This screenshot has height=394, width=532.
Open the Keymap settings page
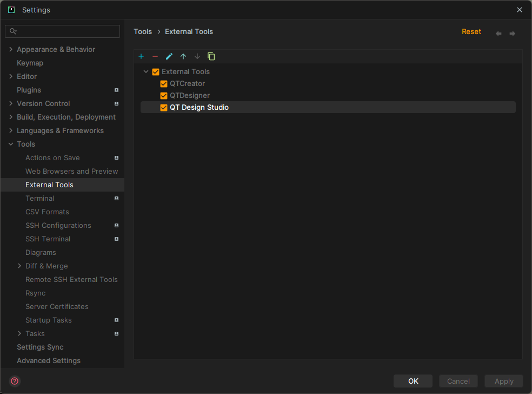coord(30,63)
